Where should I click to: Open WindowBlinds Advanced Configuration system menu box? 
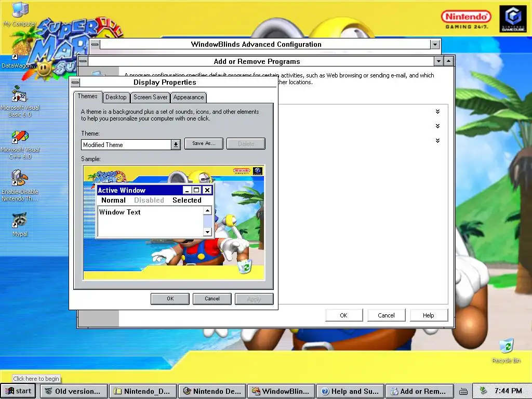pos(95,44)
